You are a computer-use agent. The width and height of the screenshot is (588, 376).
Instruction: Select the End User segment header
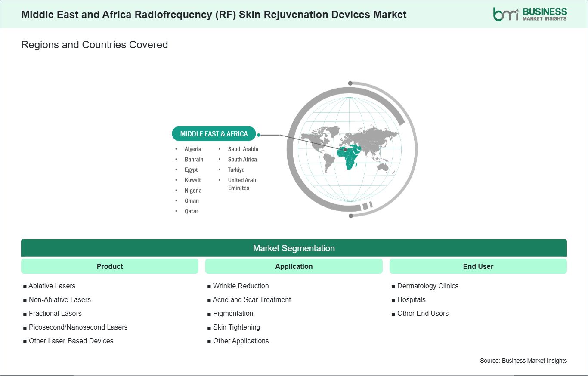click(x=478, y=266)
